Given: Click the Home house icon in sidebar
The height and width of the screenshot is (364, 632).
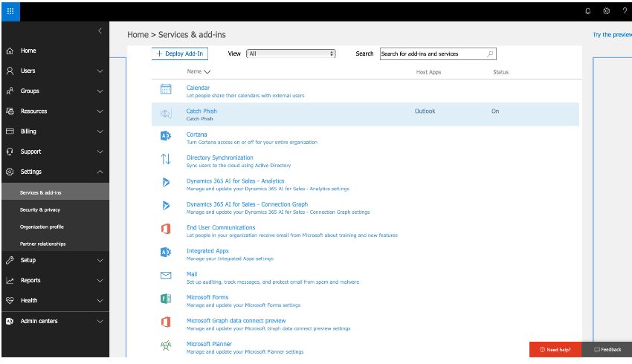Looking at the screenshot, I should tap(10, 51).
